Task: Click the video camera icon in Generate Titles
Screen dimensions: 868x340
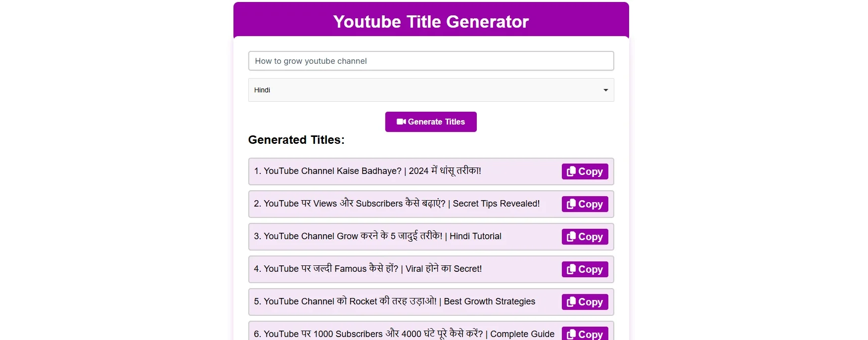Action: [401, 122]
